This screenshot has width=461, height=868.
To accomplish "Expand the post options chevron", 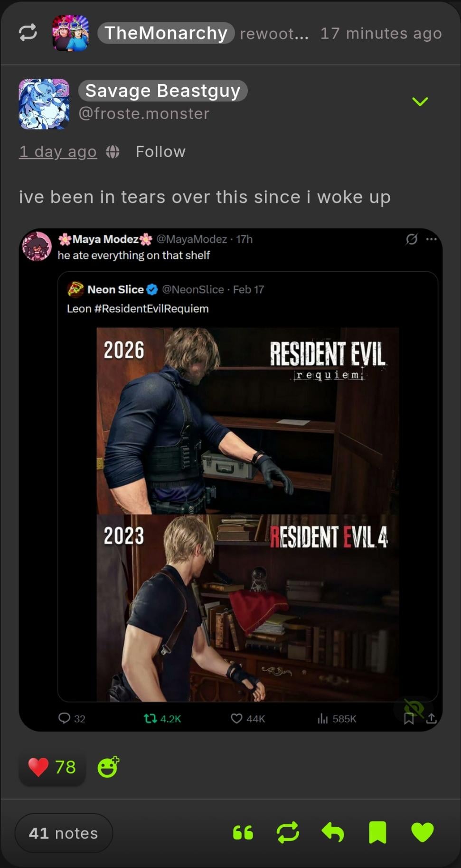I will [x=420, y=102].
